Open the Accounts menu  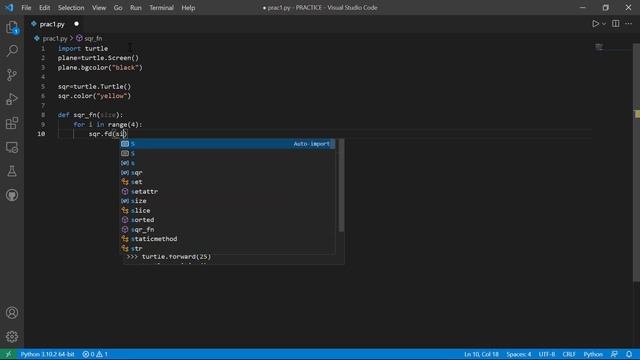[12, 313]
